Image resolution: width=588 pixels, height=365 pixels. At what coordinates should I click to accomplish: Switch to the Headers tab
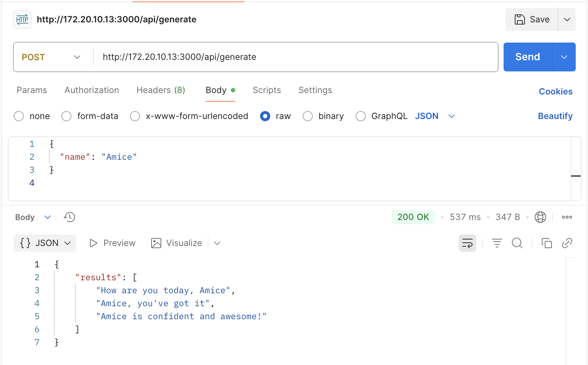point(161,90)
